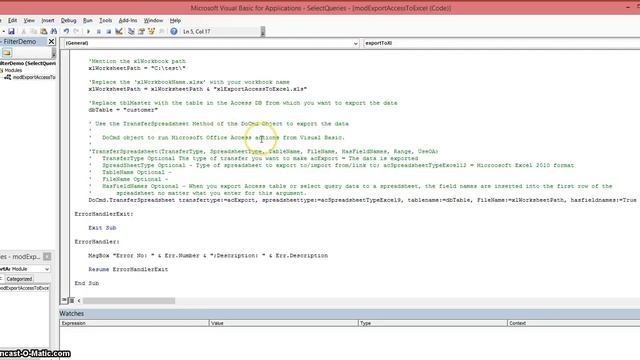This screenshot has width=640, height=360.
Task: Select FilterDemo (SelectQueries) project node
Action: pyautogui.click(x=28, y=63)
